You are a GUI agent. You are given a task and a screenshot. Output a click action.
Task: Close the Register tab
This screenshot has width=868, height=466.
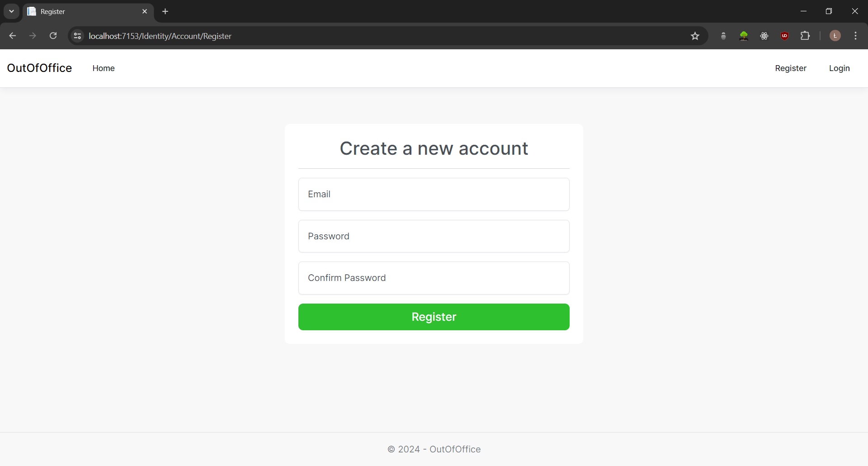[x=145, y=11]
